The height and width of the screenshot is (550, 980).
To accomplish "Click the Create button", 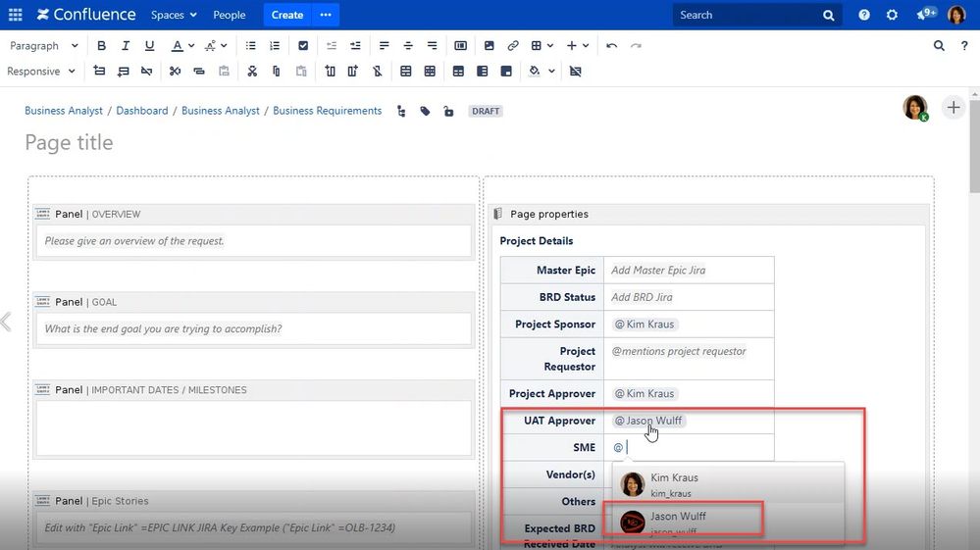I will click(286, 15).
